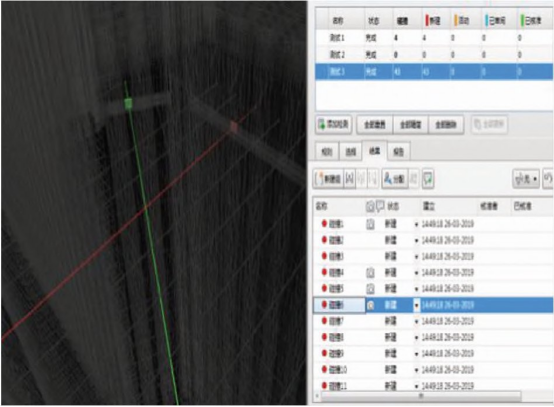Sort tests by red New (新建) column header

436,21
